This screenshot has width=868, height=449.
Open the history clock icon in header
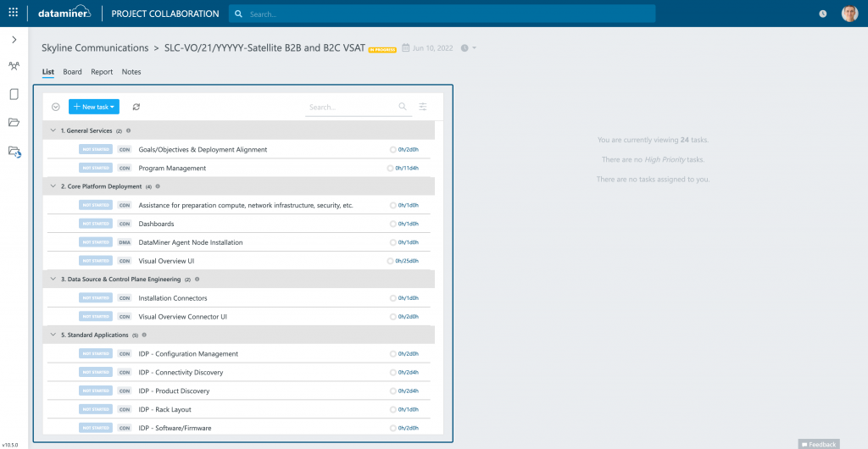pos(822,14)
